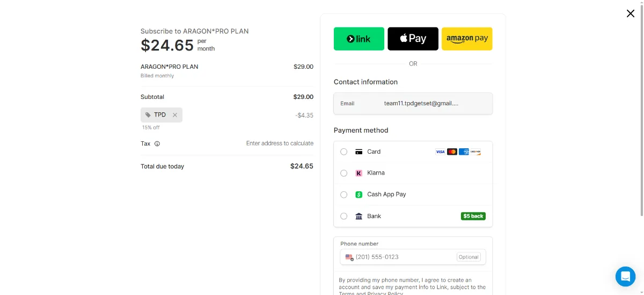Click the tag icon on TPD coupon

pos(148,115)
